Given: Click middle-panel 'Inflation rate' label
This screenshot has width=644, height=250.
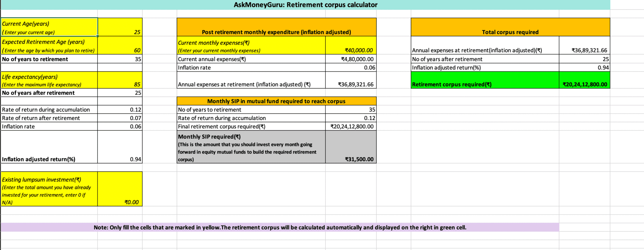Looking at the screenshot, I should 251,68.
